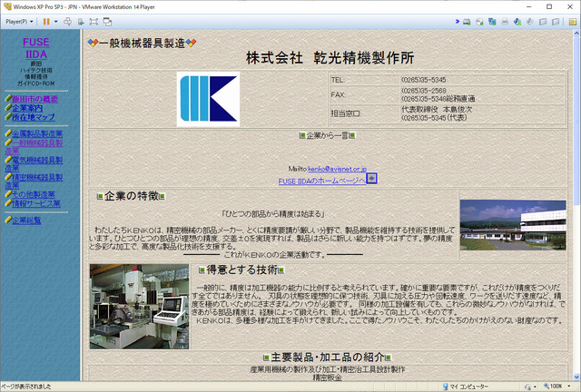Click the 企業の特徴 section heading
The image size is (581, 392).
coord(131,196)
